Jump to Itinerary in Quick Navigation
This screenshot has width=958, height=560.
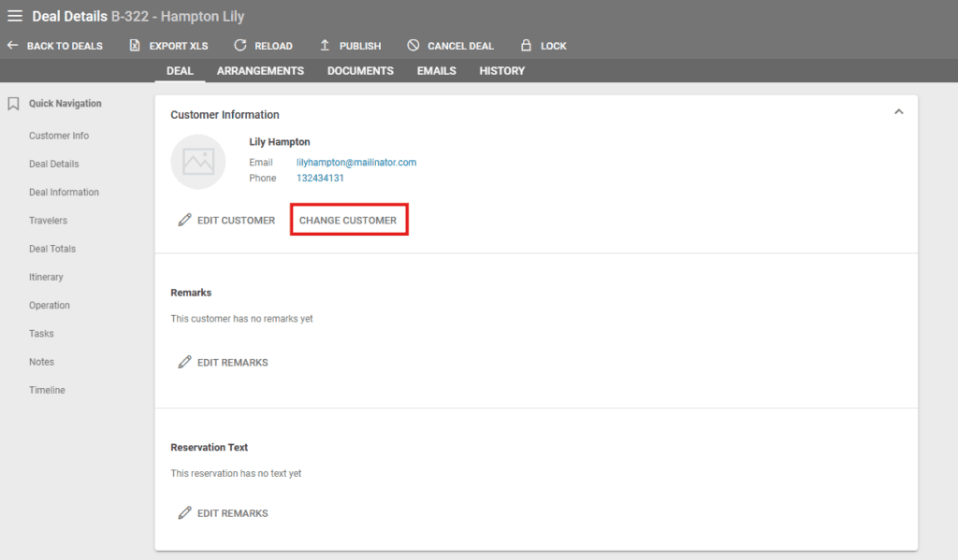pyautogui.click(x=46, y=278)
